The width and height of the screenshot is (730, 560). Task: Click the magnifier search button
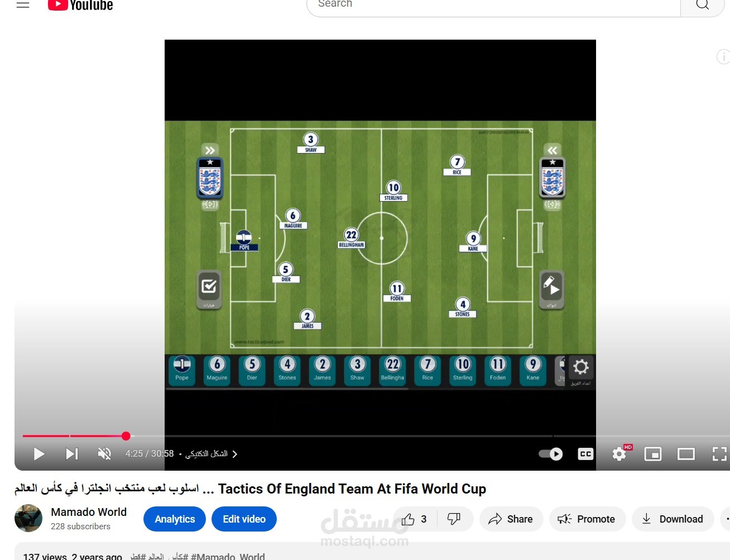(703, 5)
